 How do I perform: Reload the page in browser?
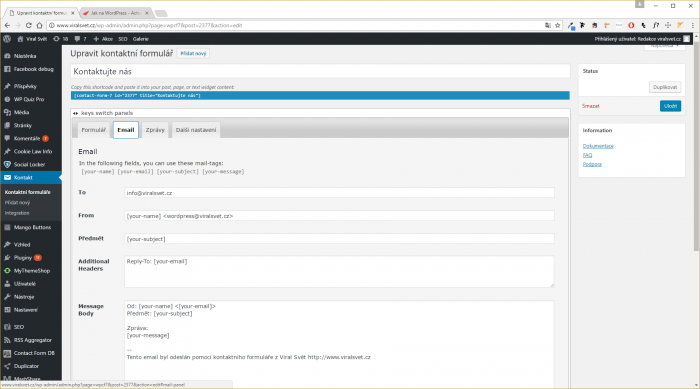tap(29, 25)
